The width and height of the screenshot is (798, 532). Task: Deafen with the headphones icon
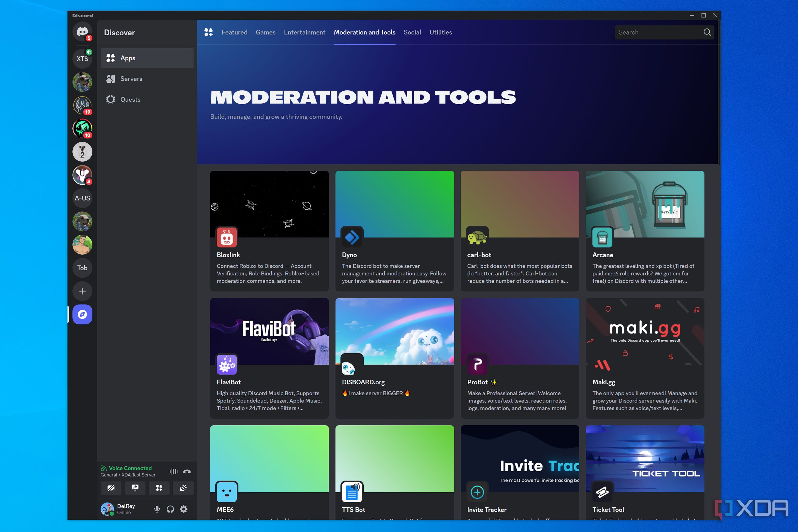point(170,509)
